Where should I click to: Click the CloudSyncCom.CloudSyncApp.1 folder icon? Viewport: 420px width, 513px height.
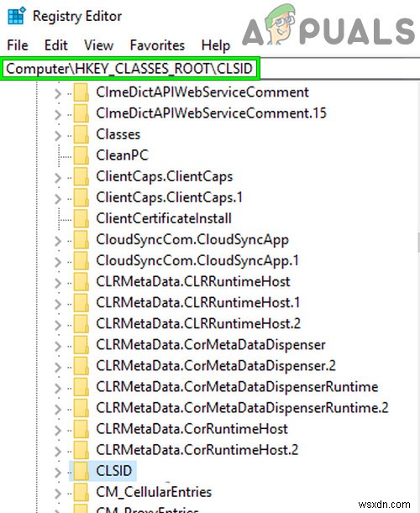(x=81, y=261)
